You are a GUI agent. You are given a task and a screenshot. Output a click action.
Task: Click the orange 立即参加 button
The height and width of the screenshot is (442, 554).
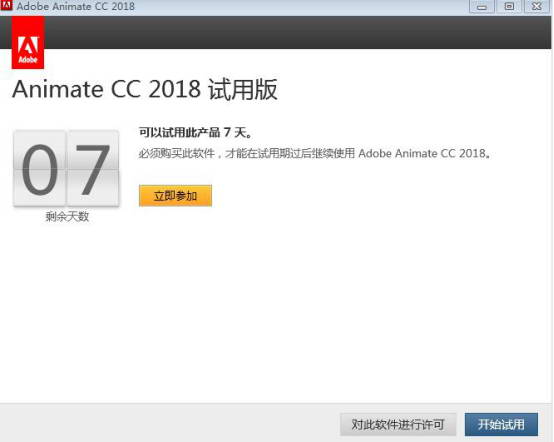[x=175, y=195]
